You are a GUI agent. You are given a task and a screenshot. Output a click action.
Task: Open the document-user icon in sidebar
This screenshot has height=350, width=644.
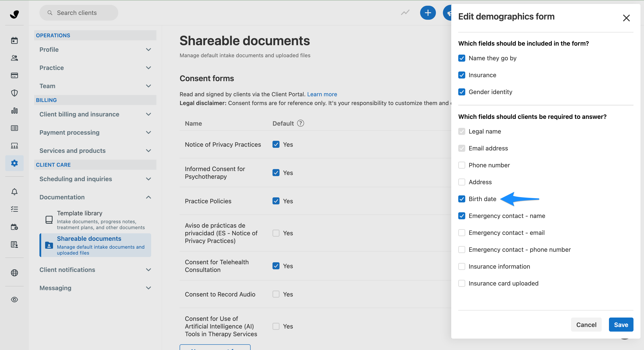click(x=14, y=244)
